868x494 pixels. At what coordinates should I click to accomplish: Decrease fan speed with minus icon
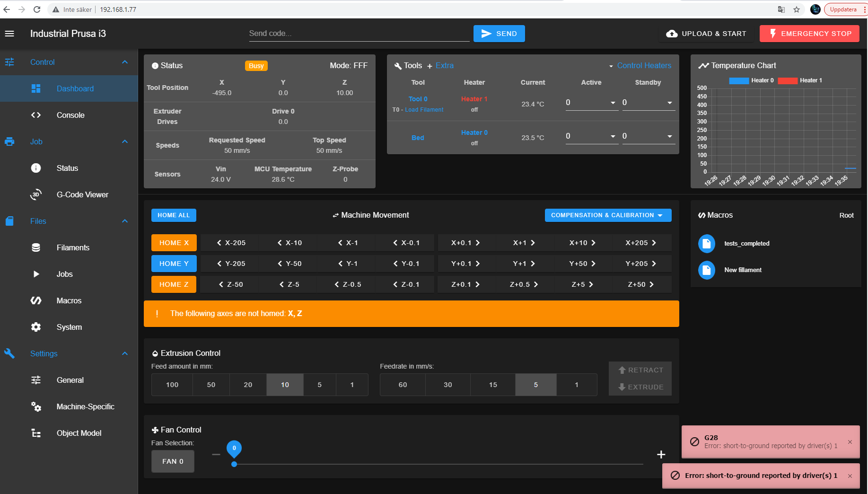[x=216, y=454]
